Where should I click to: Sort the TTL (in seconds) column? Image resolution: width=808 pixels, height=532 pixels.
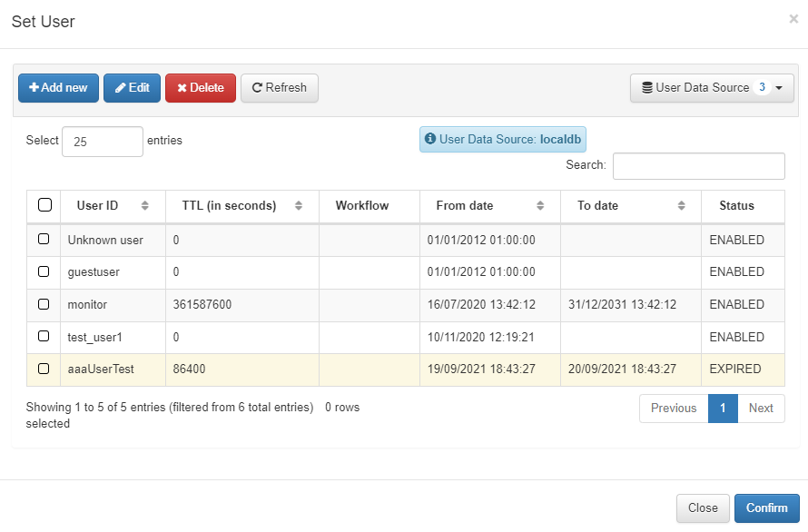click(299, 206)
